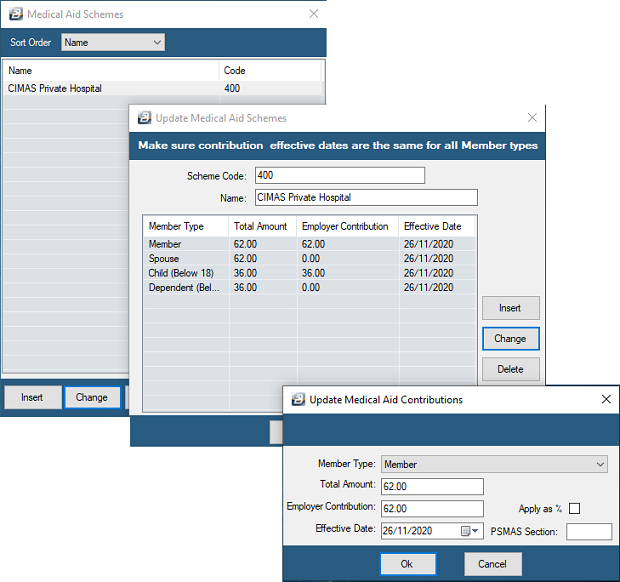This screenshot has width=620, height=582.
Task: Click Insert in Update Medical Aid Schemes
Action: pos(510,308)
